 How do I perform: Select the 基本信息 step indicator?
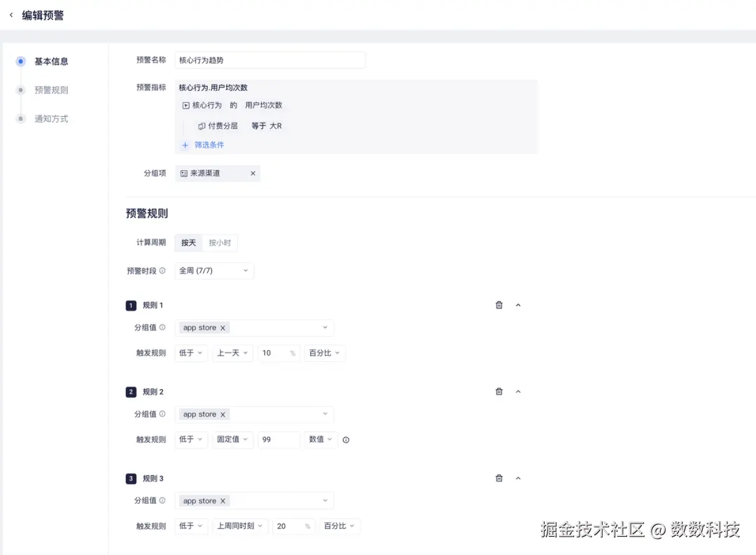click(50, 62)
